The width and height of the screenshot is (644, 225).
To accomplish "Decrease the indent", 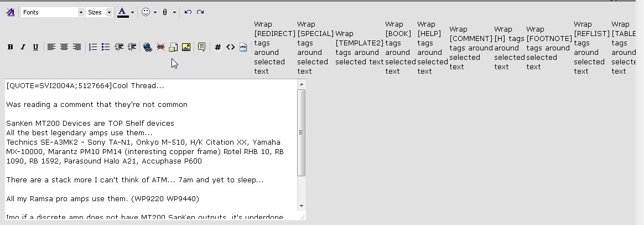I will coord(119,47).
